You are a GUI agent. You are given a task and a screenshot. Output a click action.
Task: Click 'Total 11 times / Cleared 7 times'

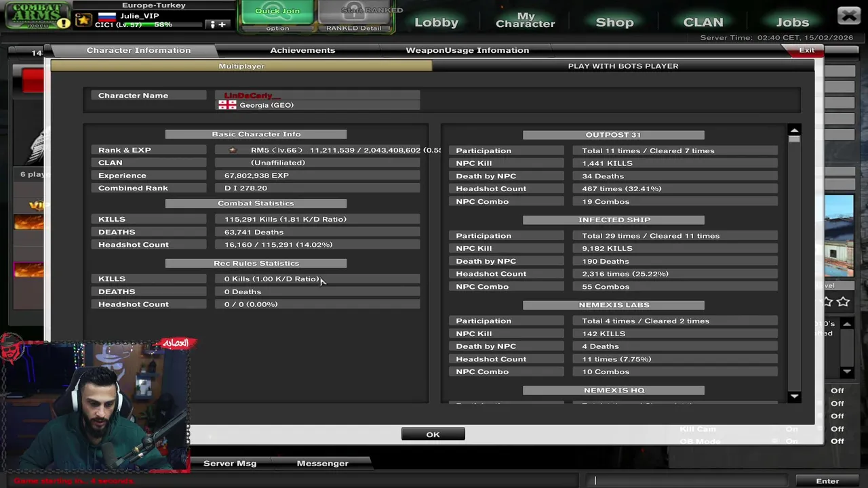coord(648,150)
